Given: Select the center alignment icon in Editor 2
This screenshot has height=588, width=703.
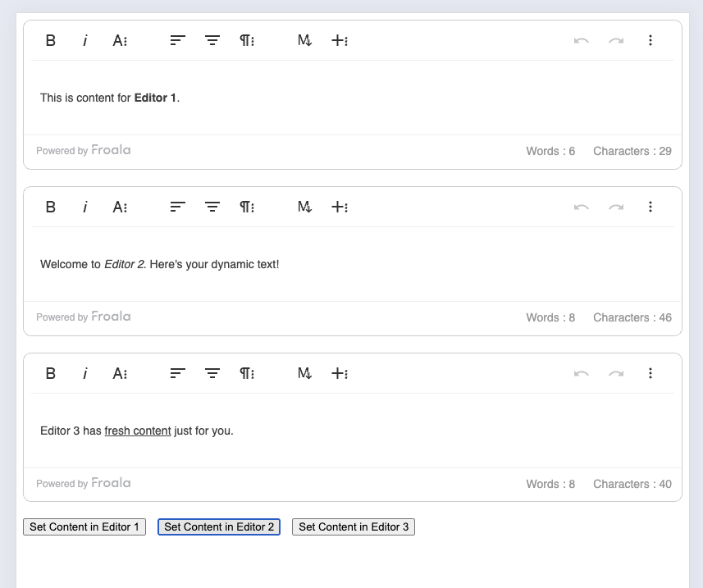Looking at the screenshot, I should coord(212,207).
